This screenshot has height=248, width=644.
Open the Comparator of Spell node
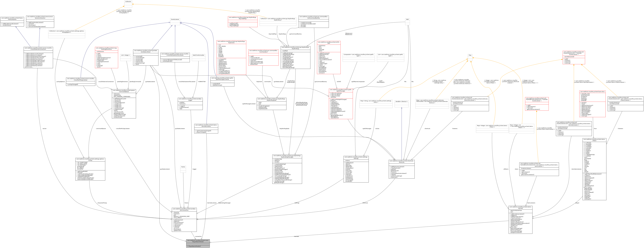359,58
